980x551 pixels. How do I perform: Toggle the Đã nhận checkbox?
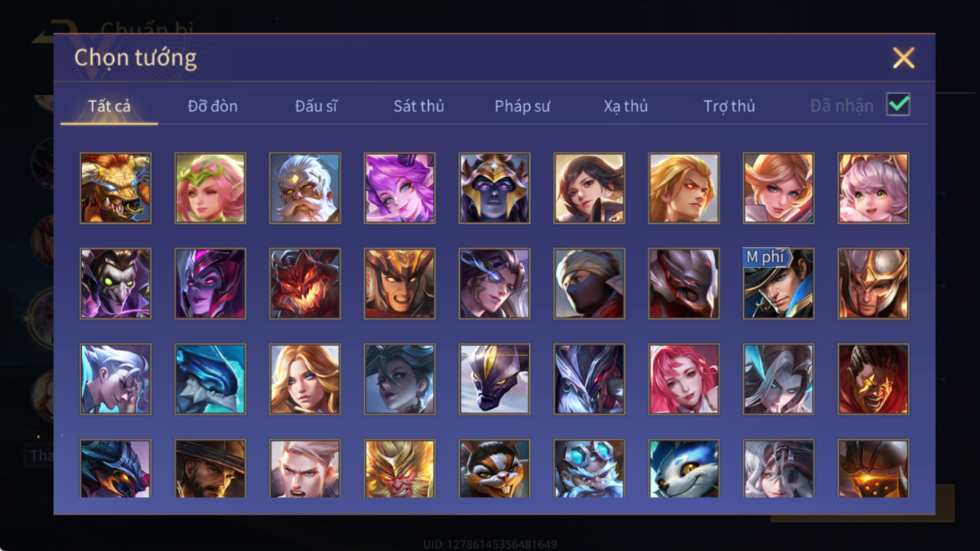[x=898, y=105]
